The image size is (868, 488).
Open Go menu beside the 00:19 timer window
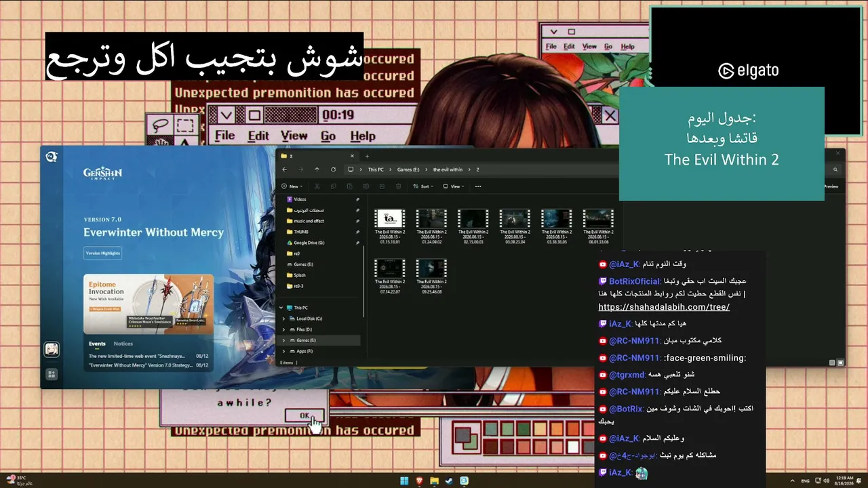click(x=328, y=136)
